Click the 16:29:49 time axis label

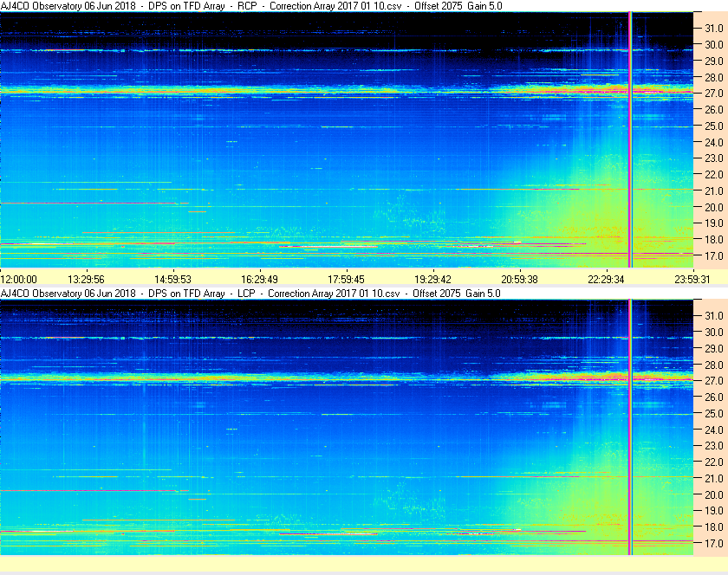[x=259, y=280]
